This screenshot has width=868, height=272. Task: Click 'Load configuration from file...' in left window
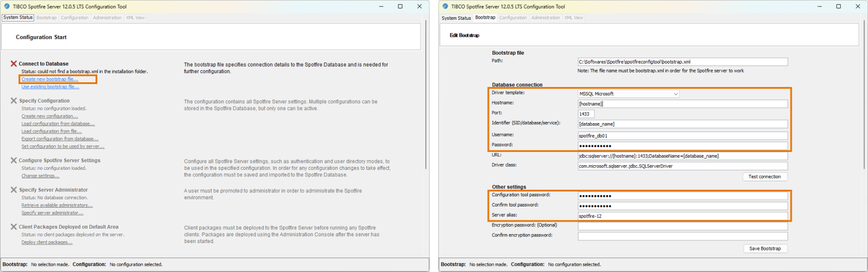[52, 131]
